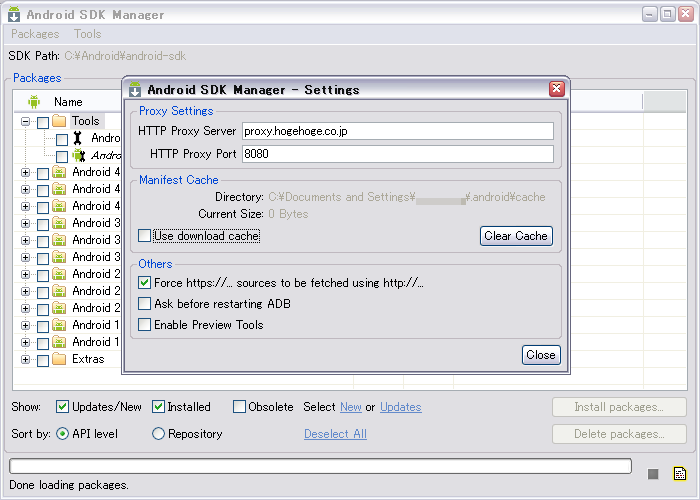Click the Others group label
Screen dimensions: 700x500
tap(155, 264)
